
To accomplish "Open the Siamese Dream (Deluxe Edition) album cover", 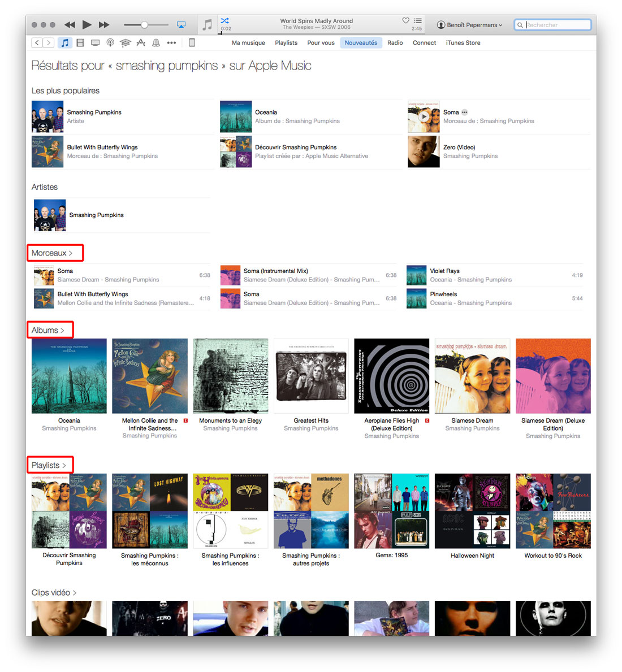I will (x=553, y=376).
